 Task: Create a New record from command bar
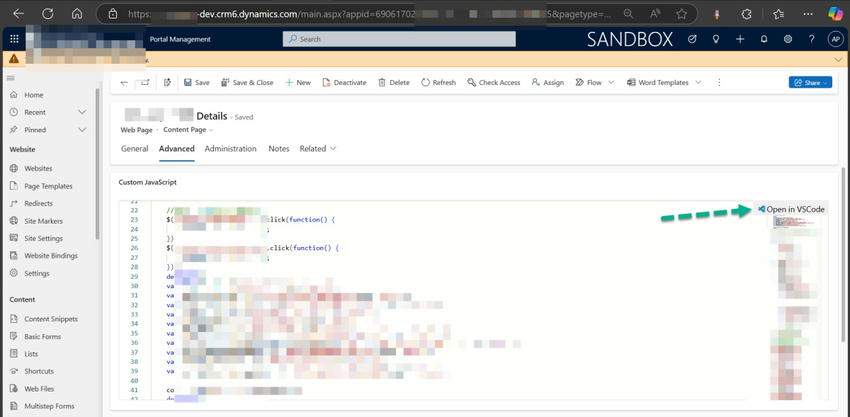click(298, 83)
